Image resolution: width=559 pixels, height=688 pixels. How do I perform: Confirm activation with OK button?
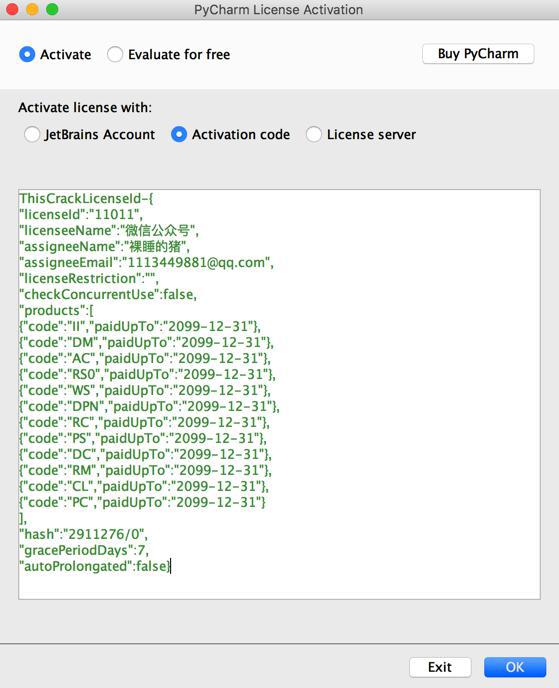(515, 667)
